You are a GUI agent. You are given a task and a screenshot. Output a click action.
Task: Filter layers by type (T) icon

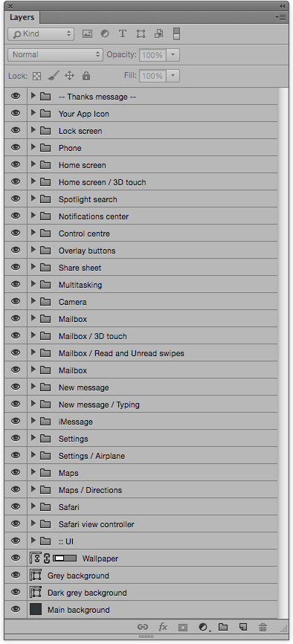point(123,34)
